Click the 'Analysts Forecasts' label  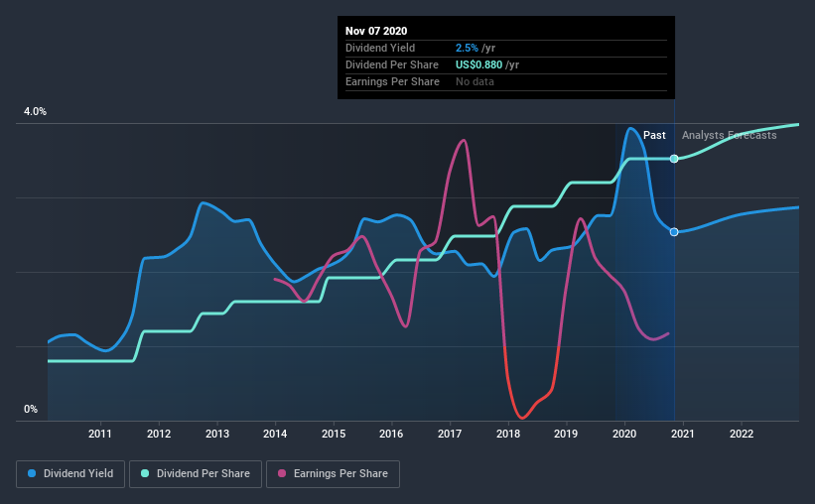pyautogui.click(x=730, y=135)
